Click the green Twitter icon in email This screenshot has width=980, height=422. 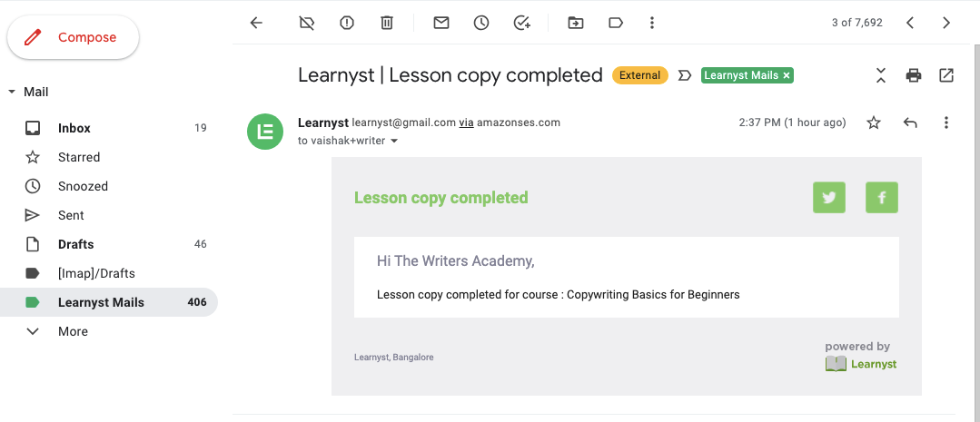[x=828, y=197]
